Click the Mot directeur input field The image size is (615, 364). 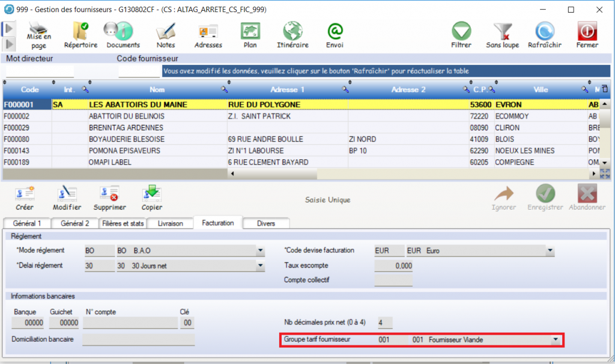click(x=40, y=71)
